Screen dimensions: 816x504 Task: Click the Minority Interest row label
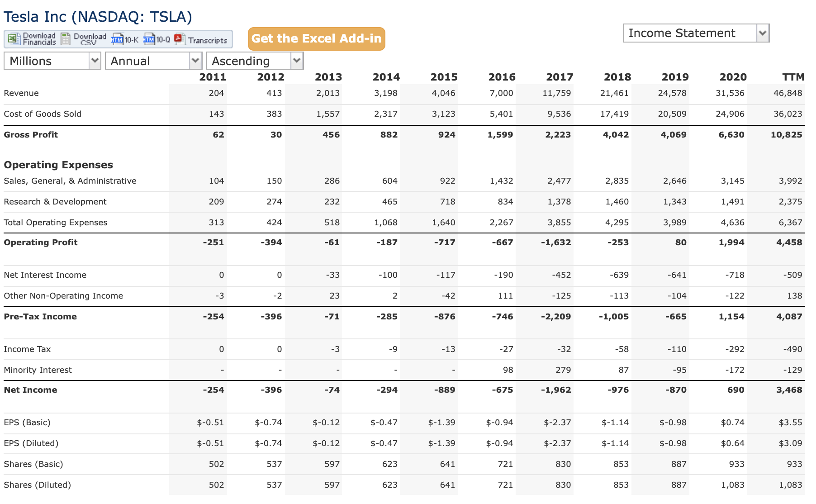pos(38,370)
